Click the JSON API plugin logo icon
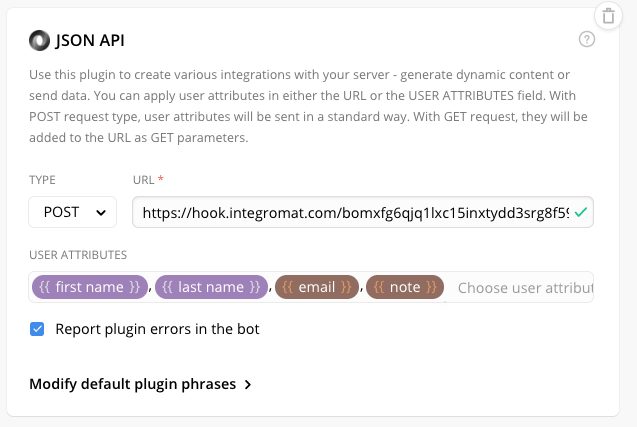This screenshot has width=637, height=427. 39,41
